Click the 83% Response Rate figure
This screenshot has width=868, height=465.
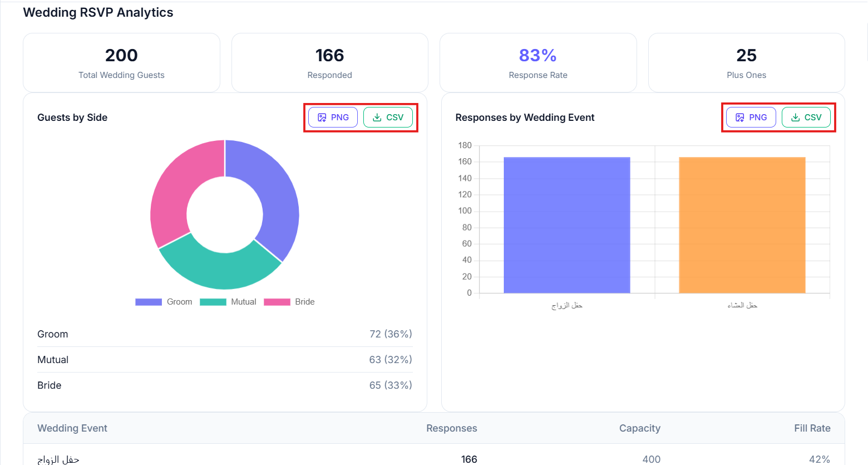[538, 55]
